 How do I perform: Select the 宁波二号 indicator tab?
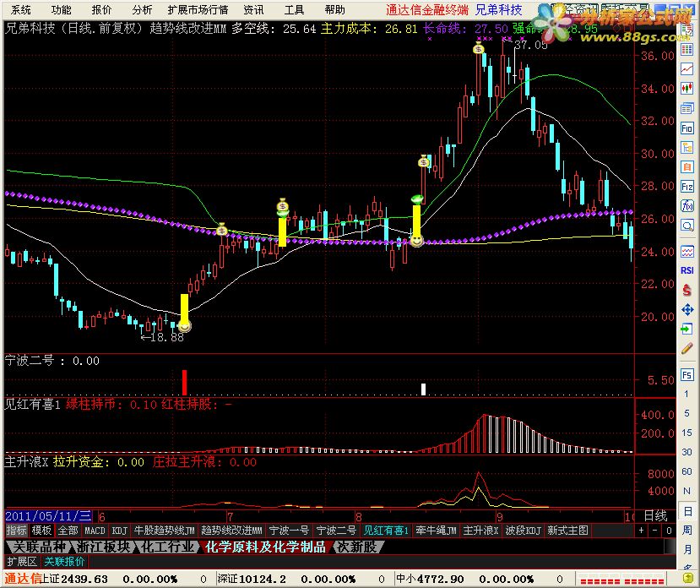click(336, 531)
